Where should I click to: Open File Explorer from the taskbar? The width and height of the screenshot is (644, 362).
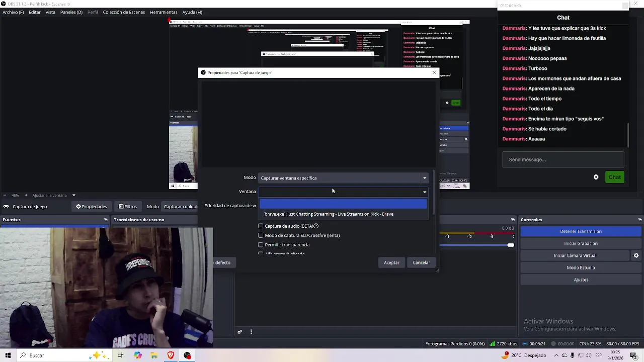[154, 355]
